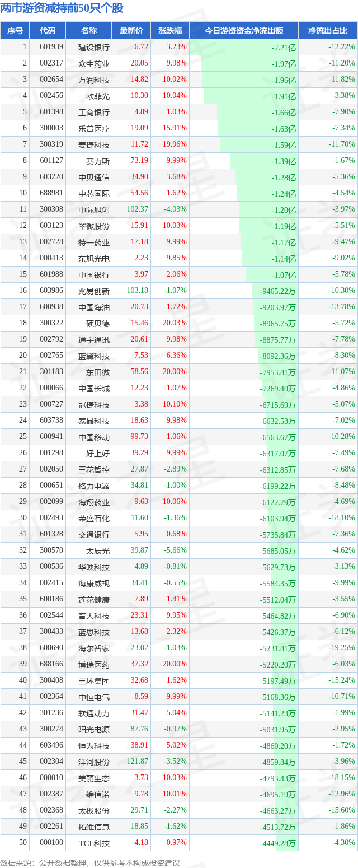The image size is (358, 868).
Task: Click stock code 301236
Action: coord(51,713)
